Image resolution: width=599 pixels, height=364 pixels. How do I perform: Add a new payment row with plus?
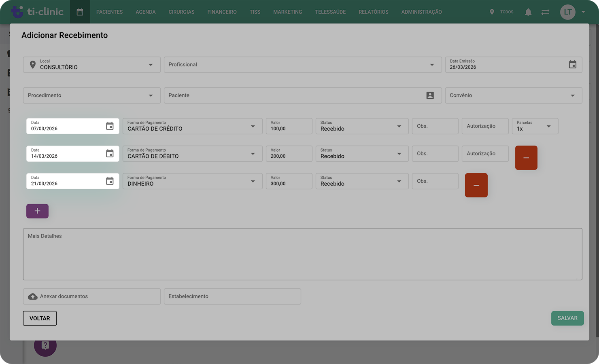click(37, 211)
